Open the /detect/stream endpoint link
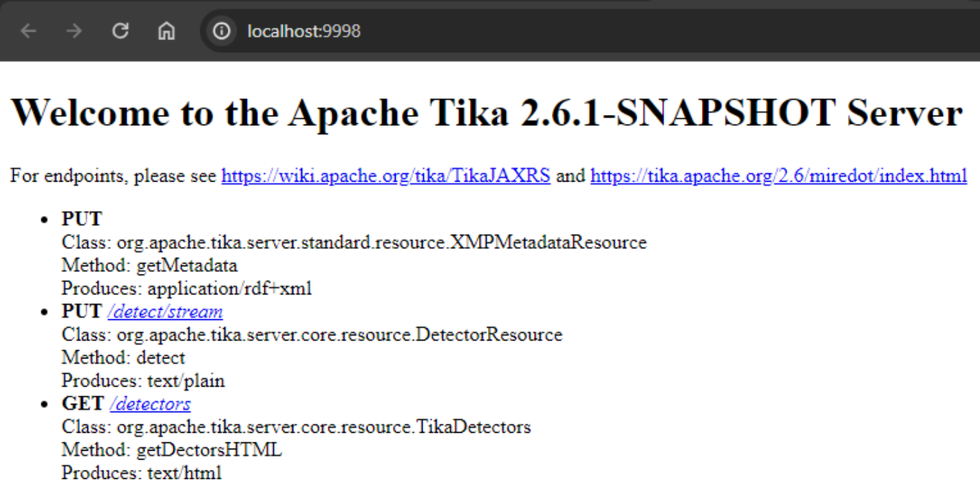Image resolution: width=980 pixels, height=483 pixels. 165,312
